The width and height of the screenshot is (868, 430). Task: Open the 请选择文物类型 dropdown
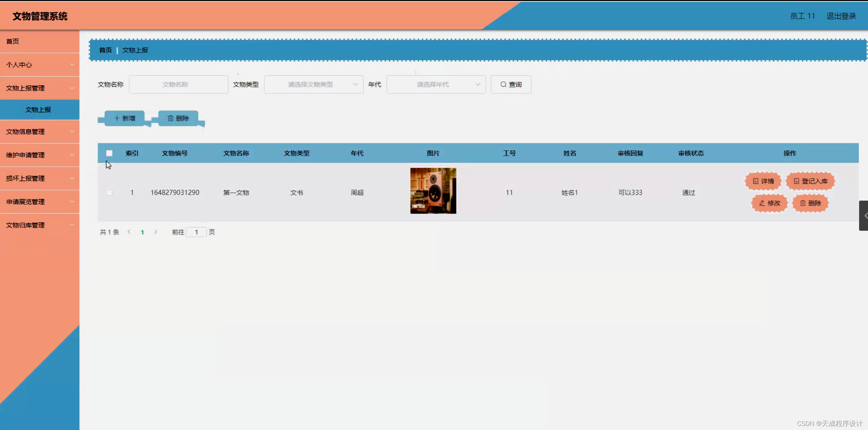313,84
